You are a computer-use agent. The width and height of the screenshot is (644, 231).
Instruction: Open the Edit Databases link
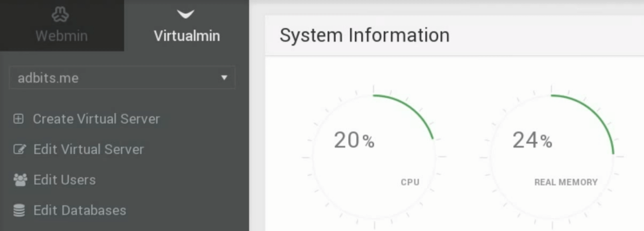pos(80,211)
